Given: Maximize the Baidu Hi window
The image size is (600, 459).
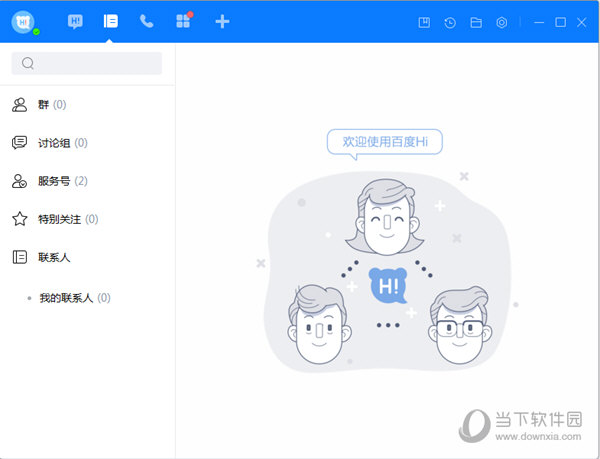Looking at the screenshot, I should 560,22.
